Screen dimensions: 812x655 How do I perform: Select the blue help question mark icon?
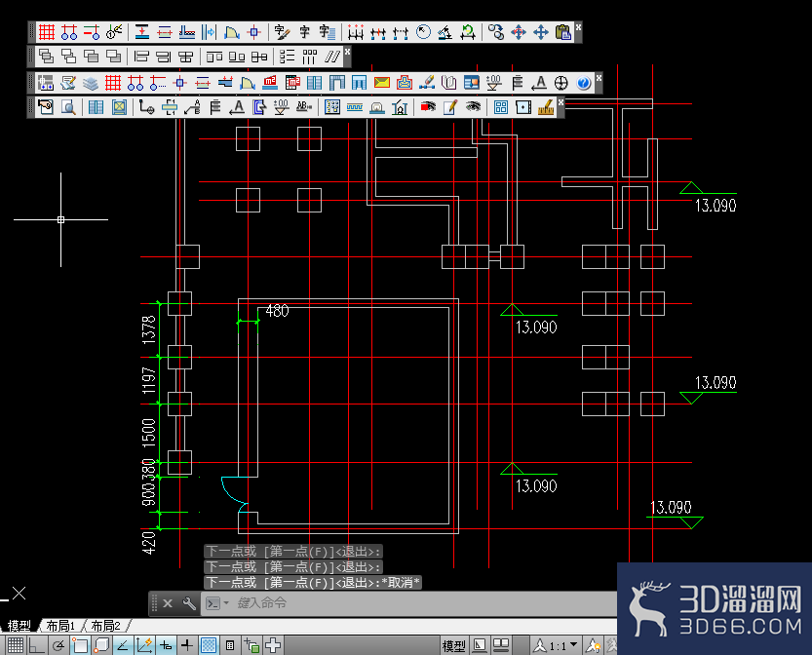pos(584,83)
